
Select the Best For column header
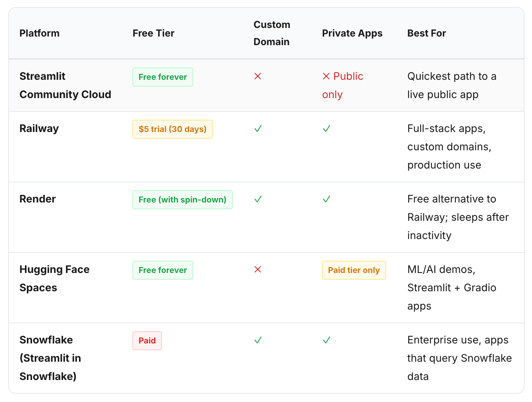click(426, 33)
